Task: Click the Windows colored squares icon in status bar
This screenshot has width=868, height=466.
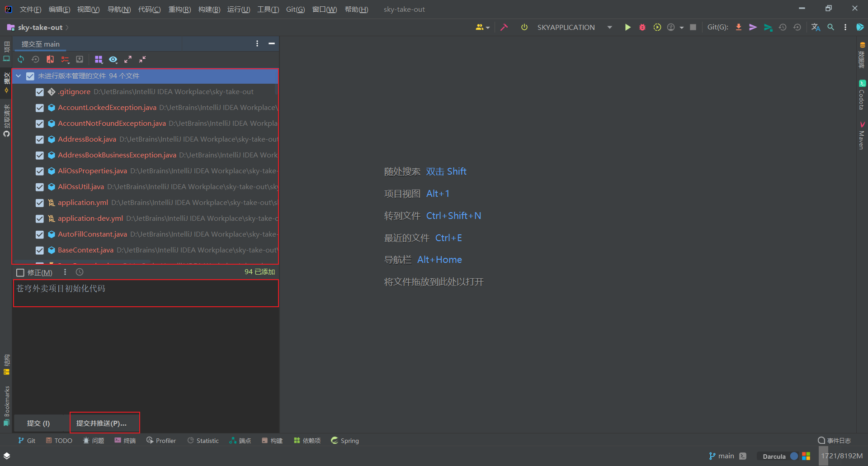Action: coord(806,456)
